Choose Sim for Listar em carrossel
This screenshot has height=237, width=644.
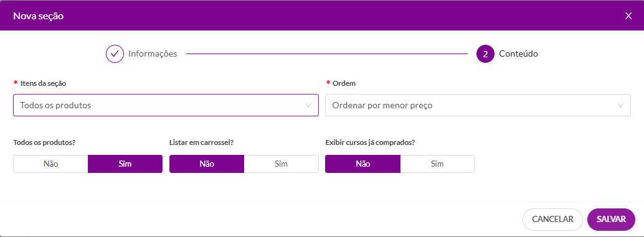point(282,164)
